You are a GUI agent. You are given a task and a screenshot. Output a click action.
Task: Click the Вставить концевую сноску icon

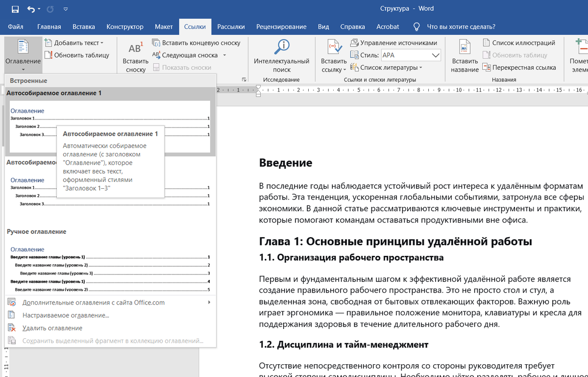tap(156, 43)
